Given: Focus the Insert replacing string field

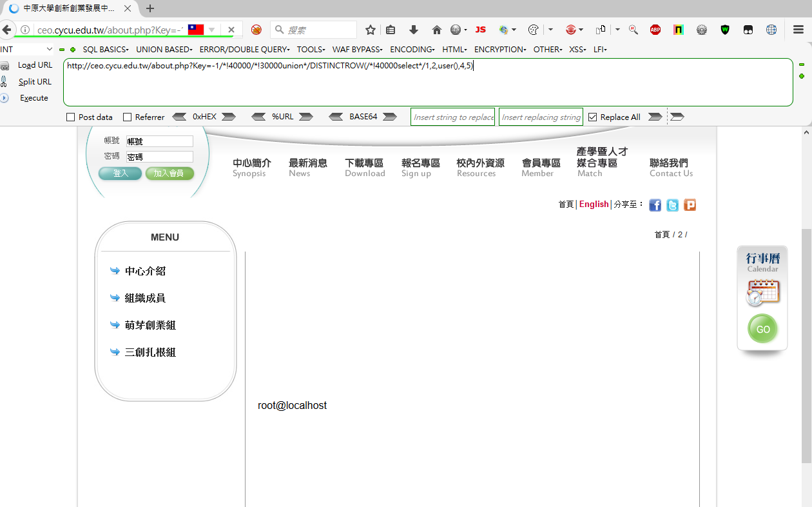Looking at the screenshot, I should [541, 117].
